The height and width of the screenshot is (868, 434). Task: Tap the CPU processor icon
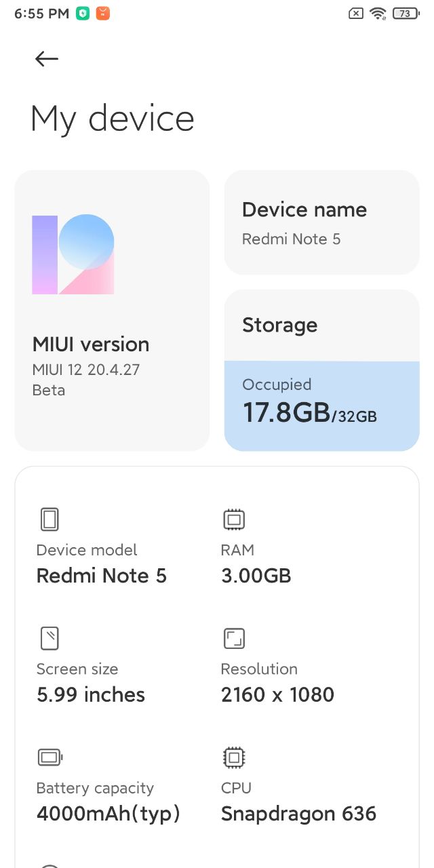click(234, 757)
